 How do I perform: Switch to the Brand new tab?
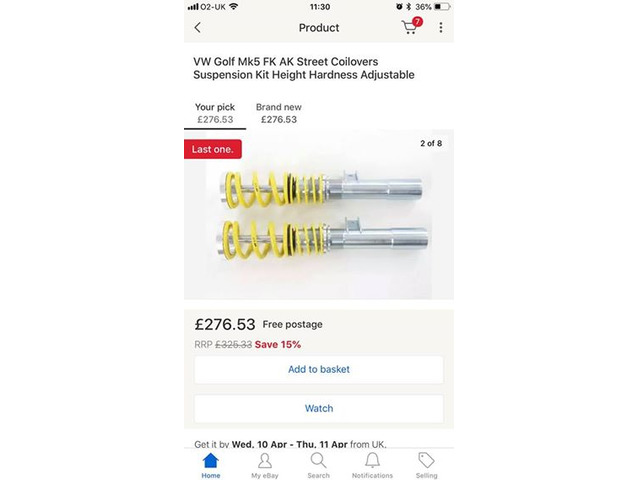(x=278, y=113)
